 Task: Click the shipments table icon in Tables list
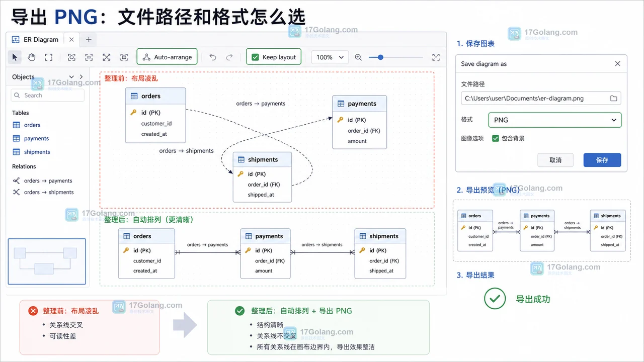click(16, 152)
